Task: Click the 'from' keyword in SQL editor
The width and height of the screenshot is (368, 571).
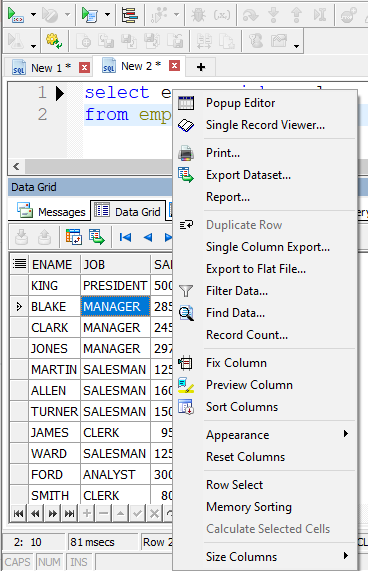Action: click(106, 115)
